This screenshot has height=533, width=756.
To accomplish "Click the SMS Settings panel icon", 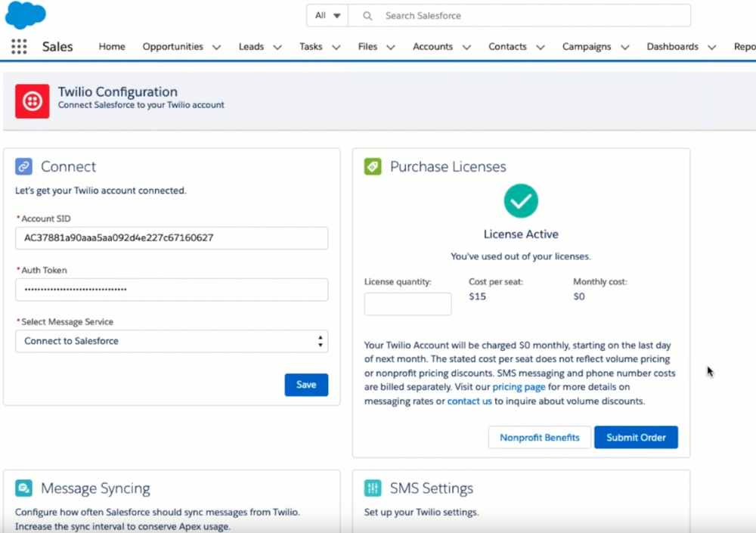I will [x=372, y=488].
